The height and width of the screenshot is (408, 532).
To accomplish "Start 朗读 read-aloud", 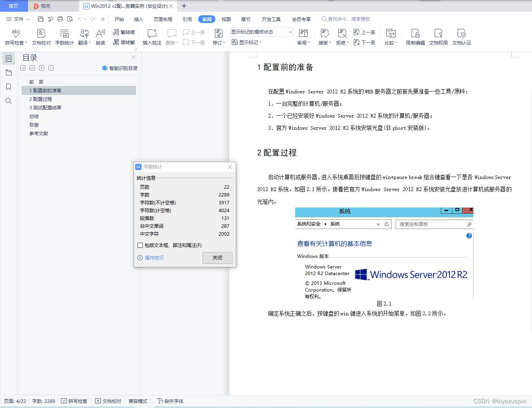I will click(x=100, y=37).
